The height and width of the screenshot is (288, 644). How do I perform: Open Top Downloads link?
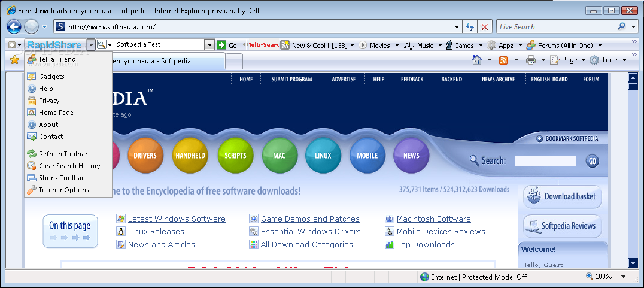[x=426, y=244]
